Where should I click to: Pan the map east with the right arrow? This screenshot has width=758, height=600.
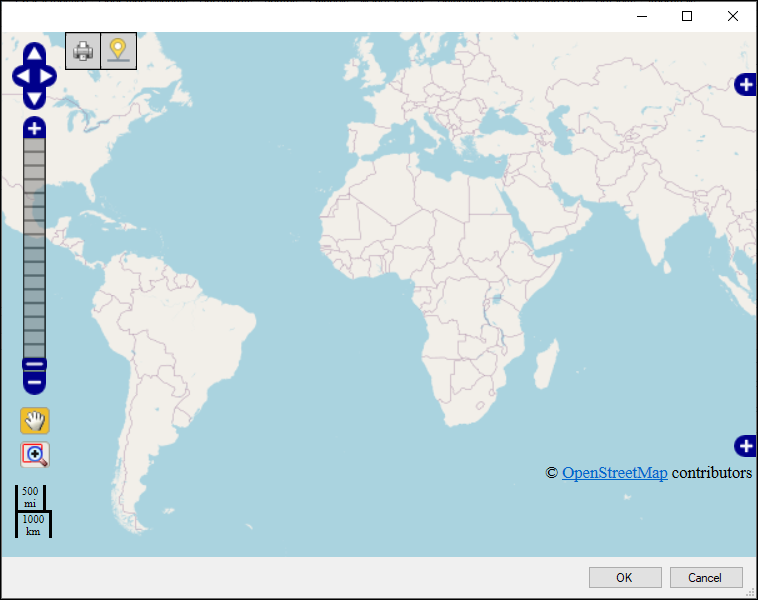click(x=46, y=76)
